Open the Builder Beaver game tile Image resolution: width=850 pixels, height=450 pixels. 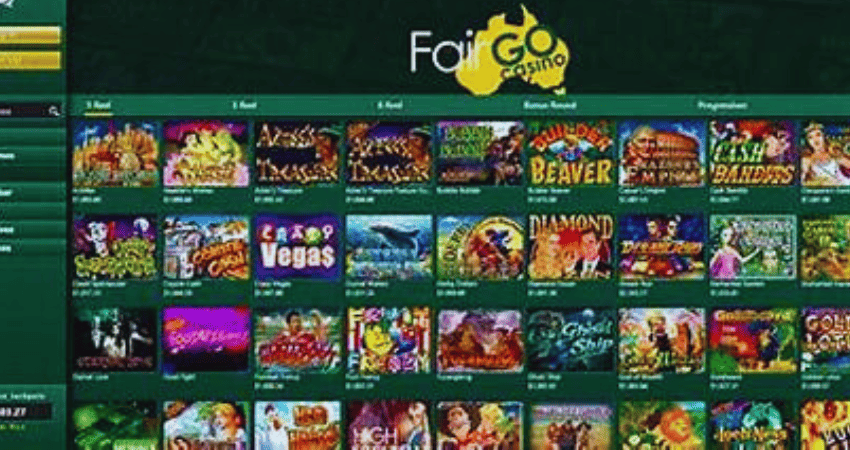tap(570, 153)
